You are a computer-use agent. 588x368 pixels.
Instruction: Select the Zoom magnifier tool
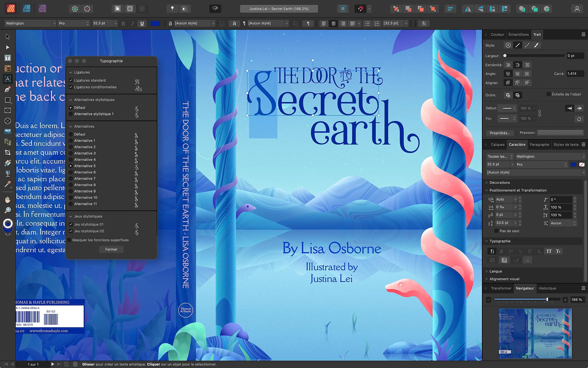click(x=8, y=210)
